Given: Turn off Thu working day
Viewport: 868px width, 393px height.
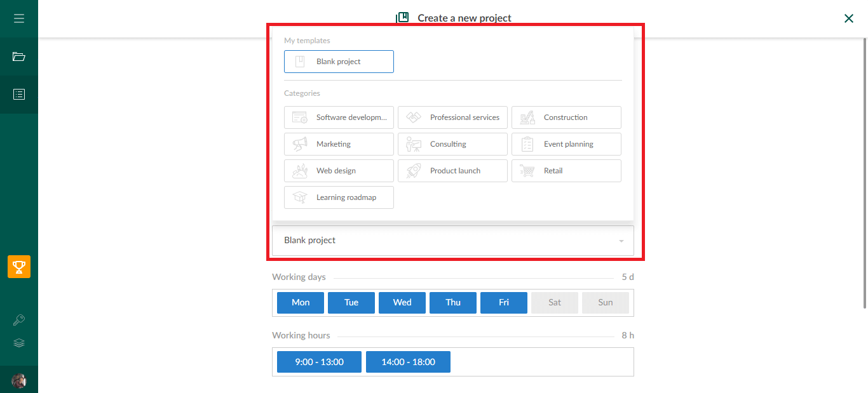Looking at the screenshot, I should [x=453, y=303].
